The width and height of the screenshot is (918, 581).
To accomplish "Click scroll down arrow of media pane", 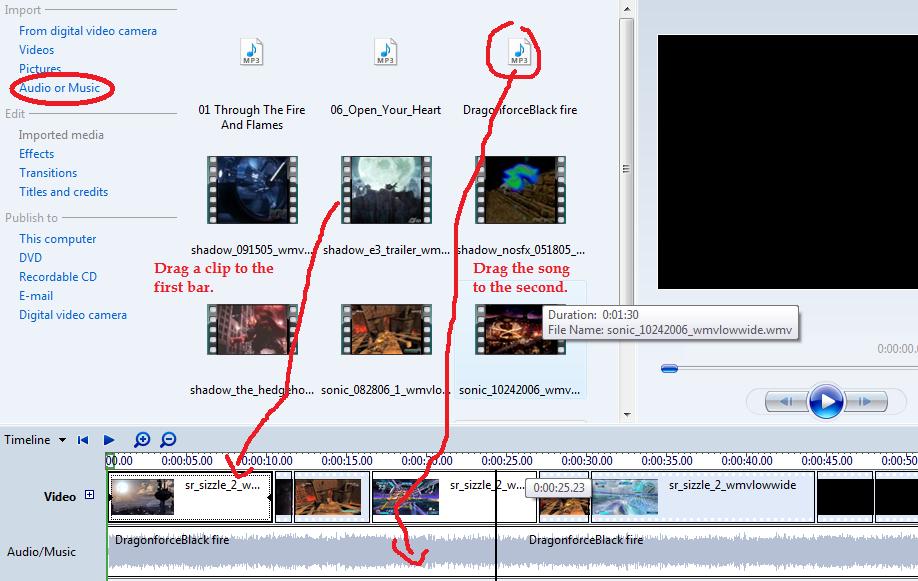I will [x=626, y=415].
